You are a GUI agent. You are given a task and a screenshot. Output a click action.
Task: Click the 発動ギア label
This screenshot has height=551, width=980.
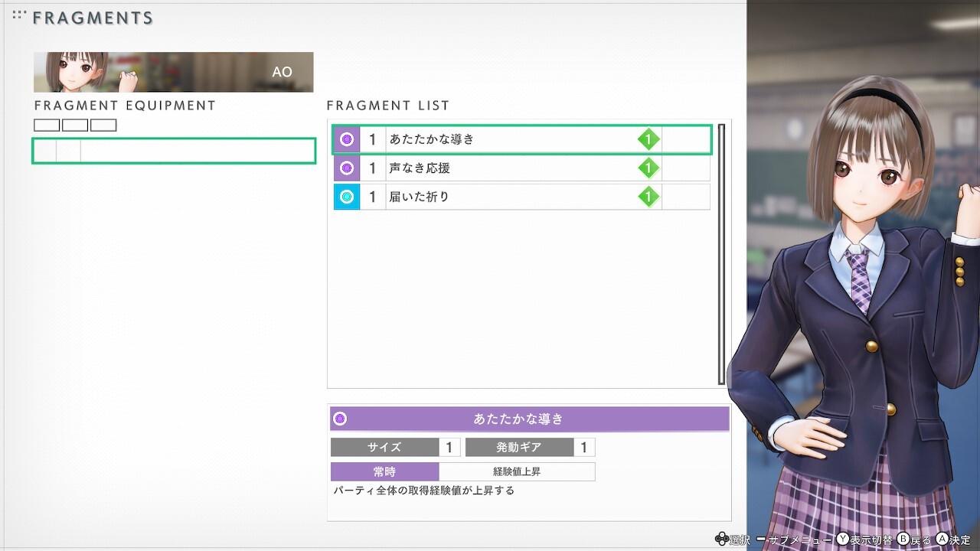(x=519, y=448)
